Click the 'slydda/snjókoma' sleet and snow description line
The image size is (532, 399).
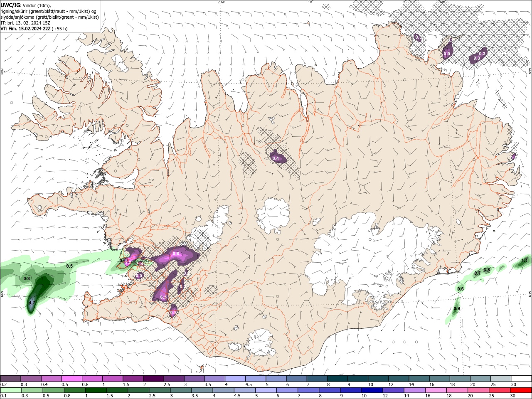click(50, 17)
